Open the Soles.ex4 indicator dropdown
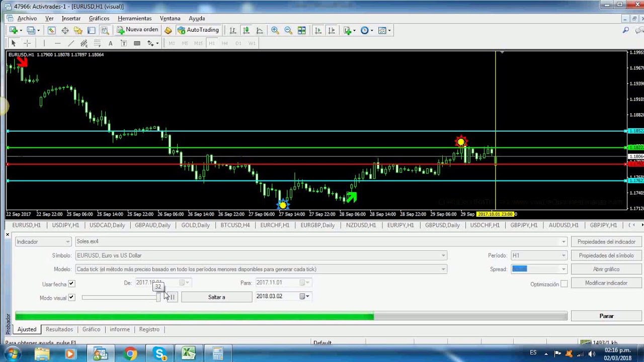 [x=321, y=242]
